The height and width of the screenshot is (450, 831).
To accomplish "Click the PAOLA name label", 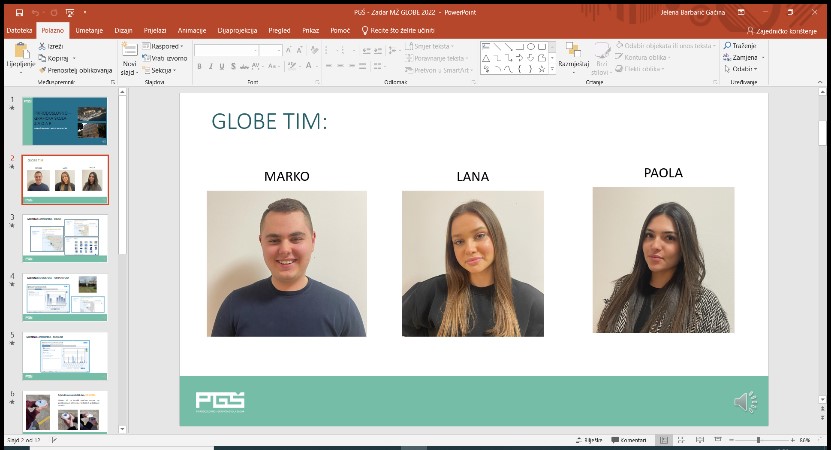I will coord(663,173).
